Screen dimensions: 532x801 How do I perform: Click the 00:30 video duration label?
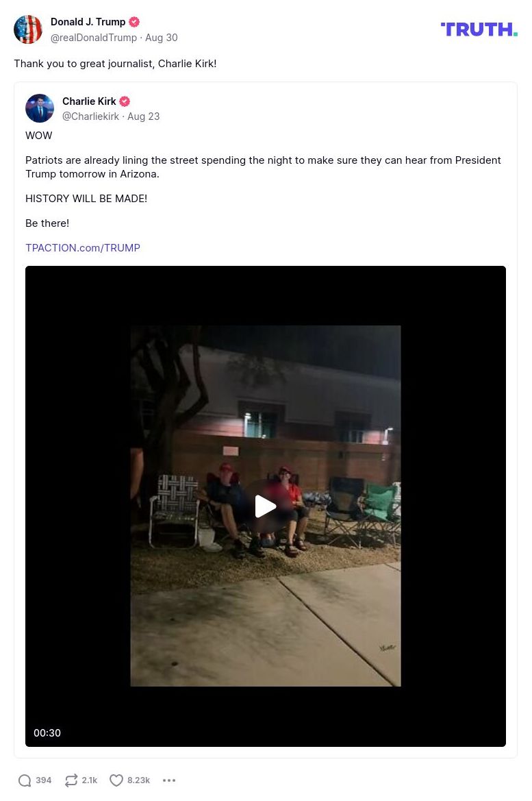(47, 732)
